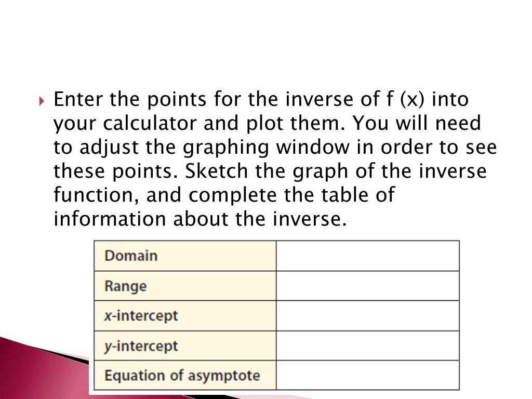Click the empty cell beside Range
This screenshot has height=399, width=532.
click(x=368, y=286)
